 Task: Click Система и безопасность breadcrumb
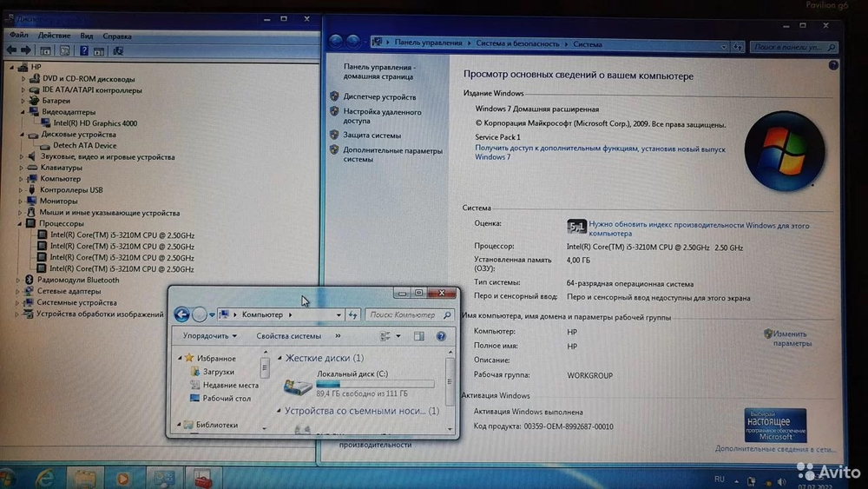517,43
